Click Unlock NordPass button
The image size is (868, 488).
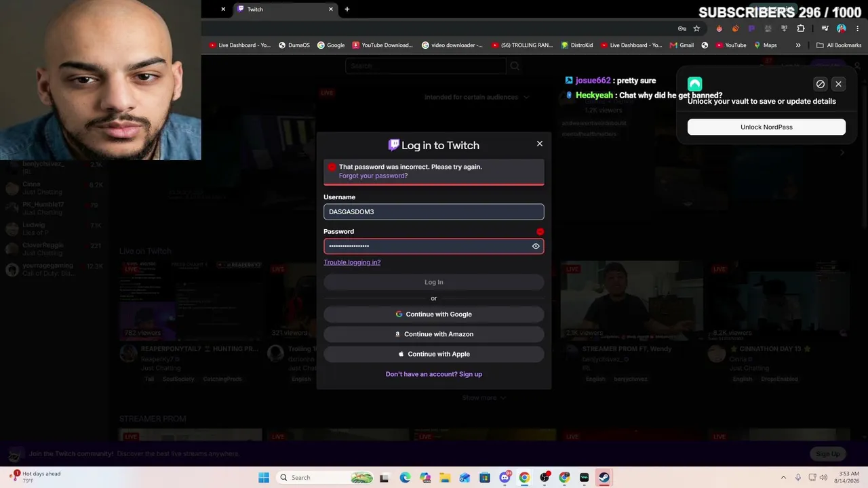(x=766, y=127)
